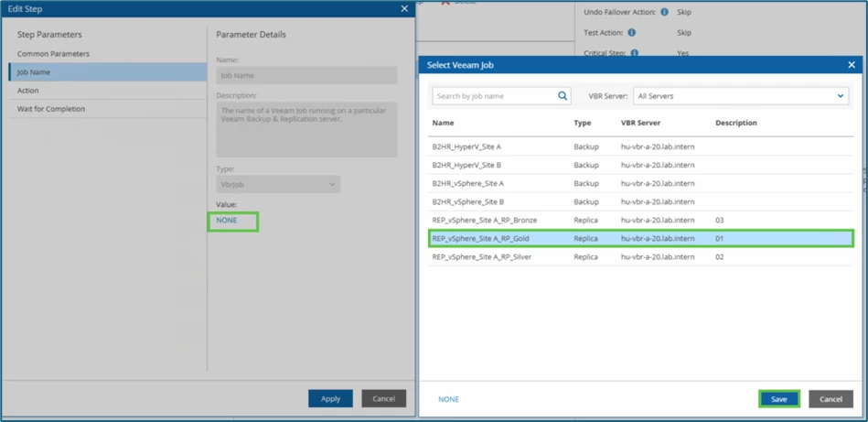The image size is (868, 422).
Task: Select the Action step parameter
Action: click(x=28, y=91)
